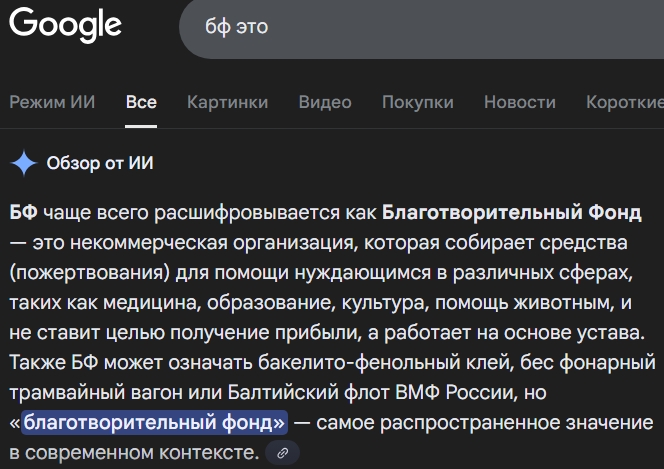Click the AI overview sparkle icon
This screenshot has width=664, height=469.
(22, 163)
